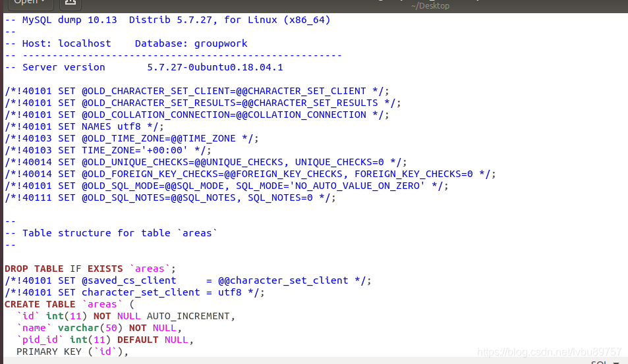Create a new document with the toolbar icon
Viewport: 628px width, 364px height.
71,3
